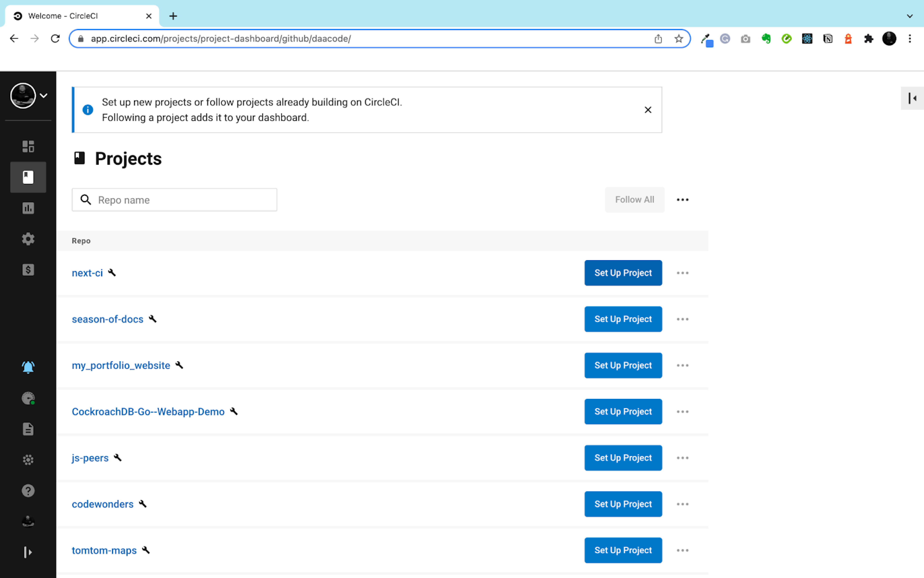Check system status via the gauge icon
Screen dimensions: 924x578
[x=28, y=398]
